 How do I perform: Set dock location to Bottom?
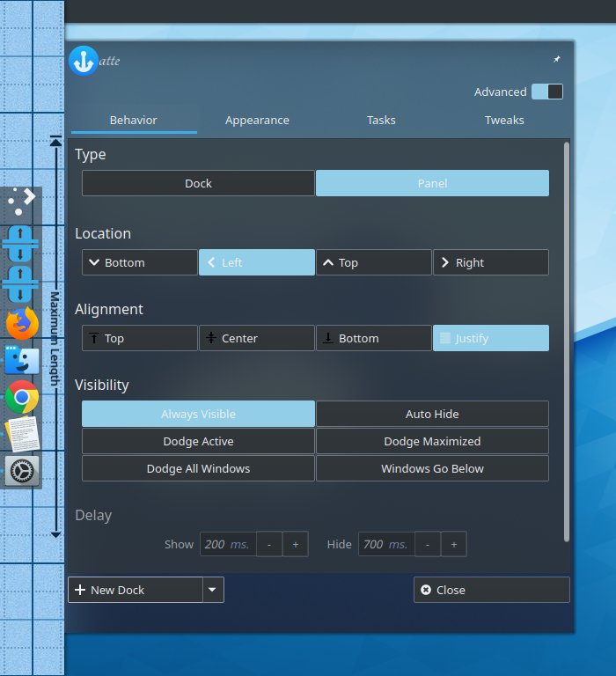pos(140,262)
